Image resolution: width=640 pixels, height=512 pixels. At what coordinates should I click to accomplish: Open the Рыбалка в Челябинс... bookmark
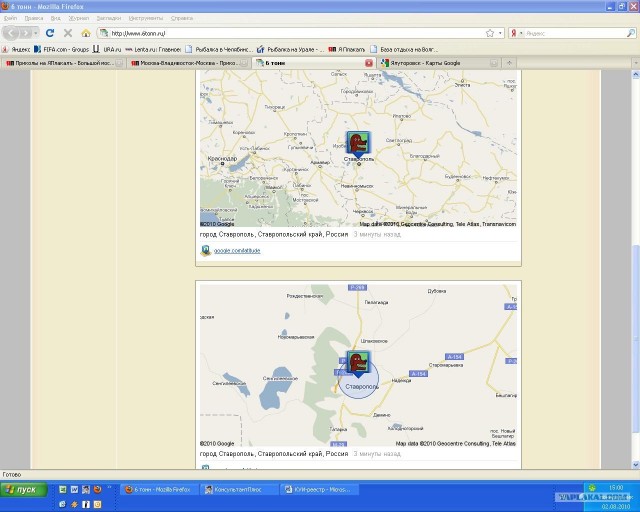tap(219, 49)
